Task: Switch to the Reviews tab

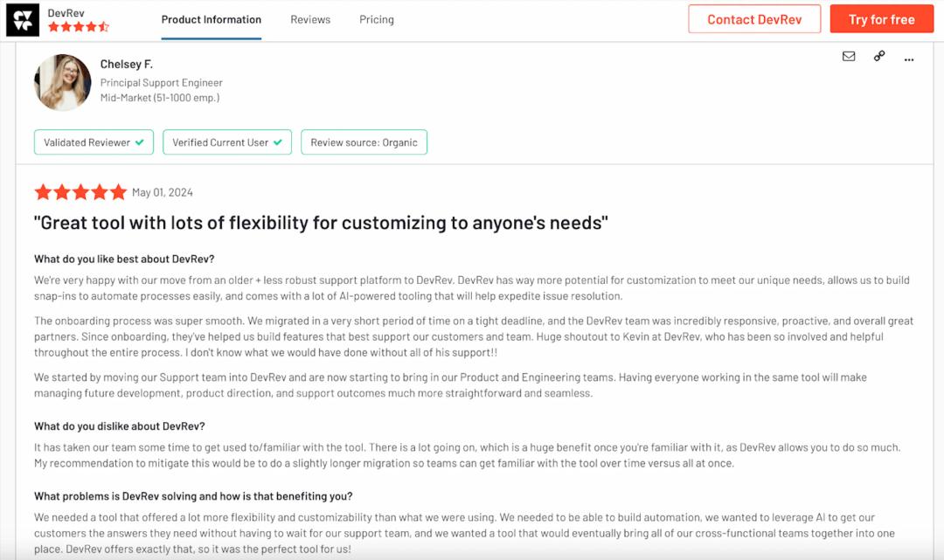Action: click(310, 19)
